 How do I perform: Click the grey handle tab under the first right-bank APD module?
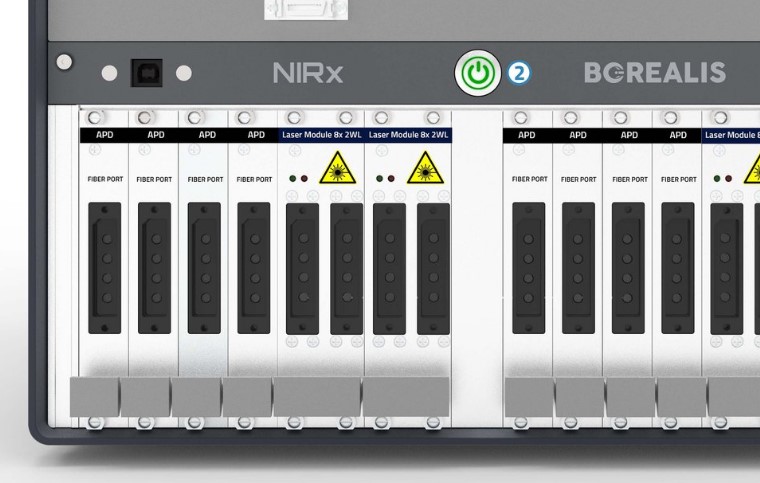tap(529, 397)
